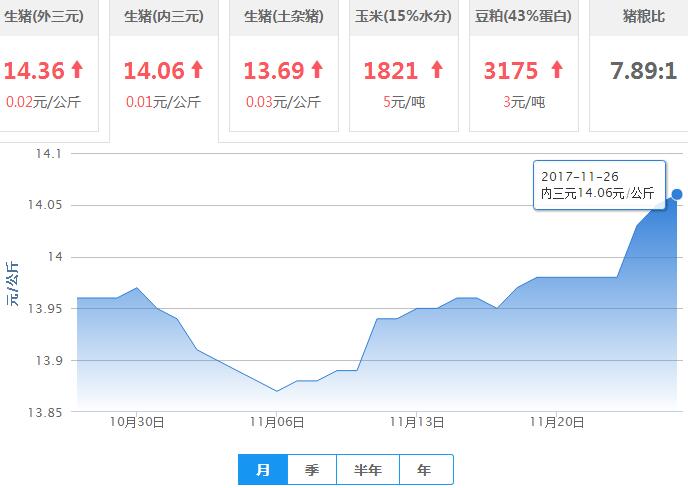Click the 13.69 price value

click(x=274, y=71)
